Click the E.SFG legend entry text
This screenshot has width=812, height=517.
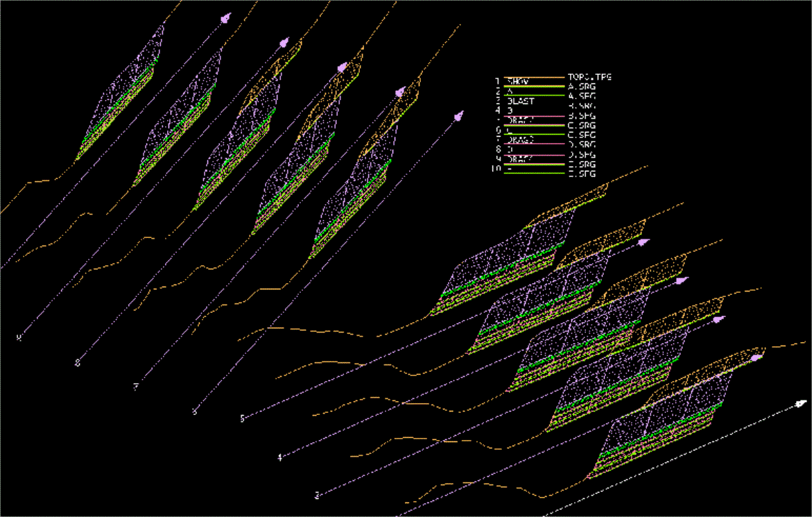point(582,174)
